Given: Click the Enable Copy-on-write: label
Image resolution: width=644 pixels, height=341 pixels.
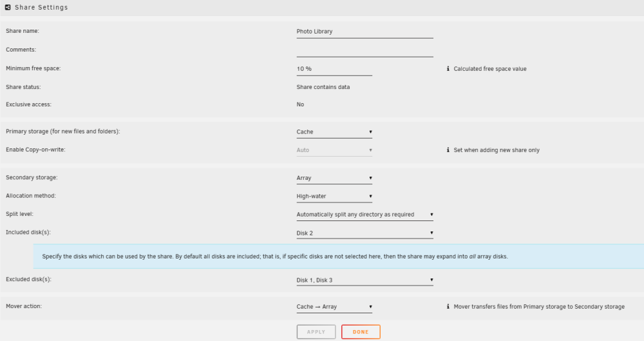Looking at the screenshot, I should pyautogui.click(x=35, y=150).
